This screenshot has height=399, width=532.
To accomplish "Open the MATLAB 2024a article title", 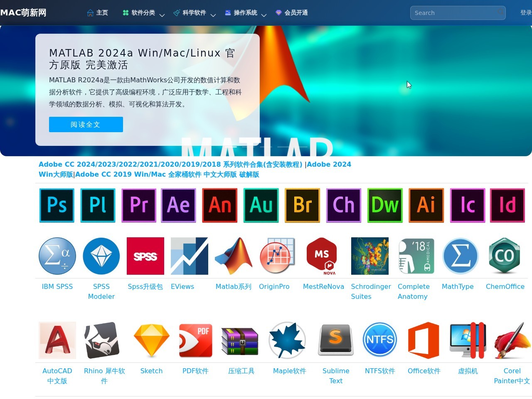I will (142, 59).
